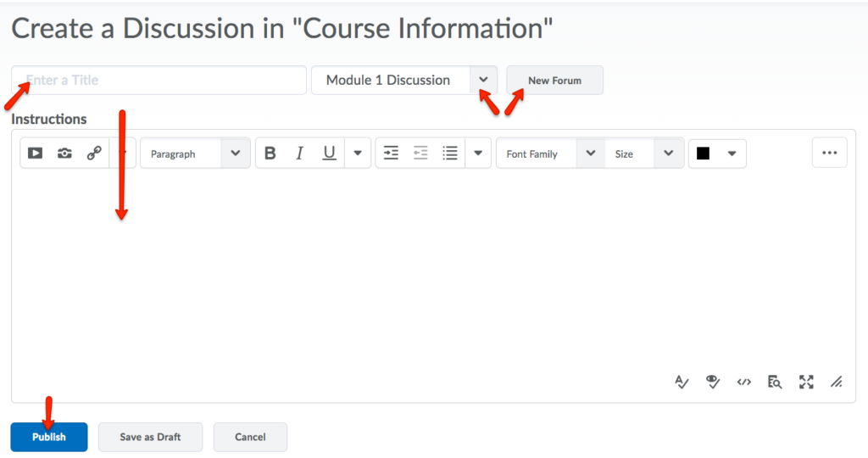
Task: Open the accessibility checker
Action: [x=713, y=382]
